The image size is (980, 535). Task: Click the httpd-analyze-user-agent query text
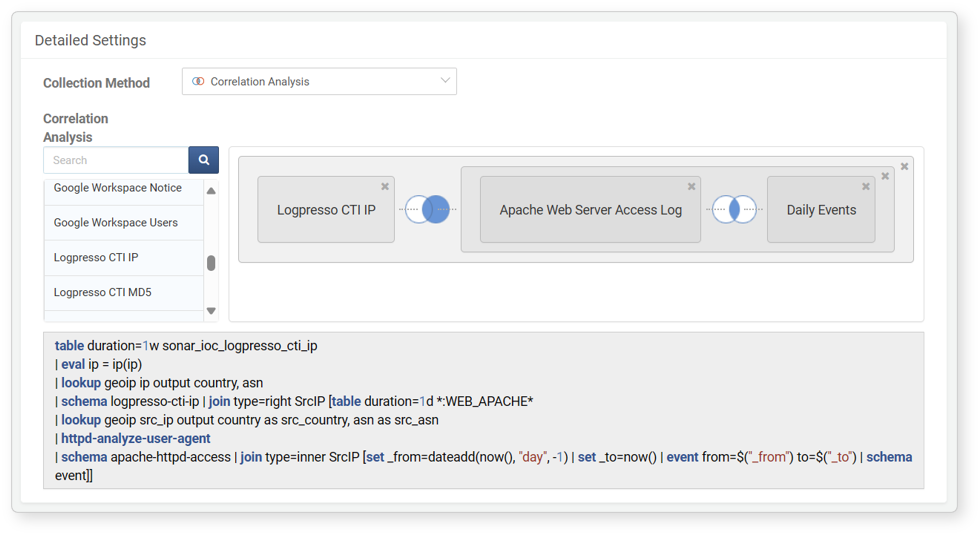click(136, 439)
